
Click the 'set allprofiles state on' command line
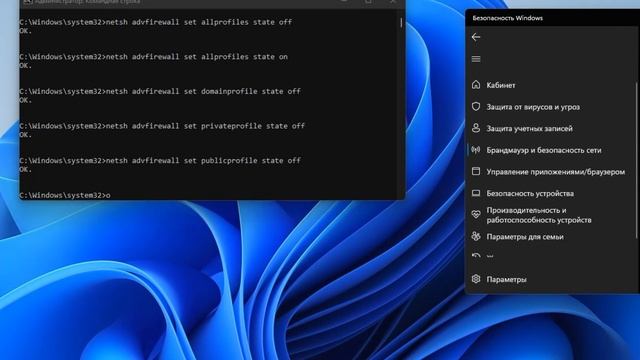click(x=153, y=57)
